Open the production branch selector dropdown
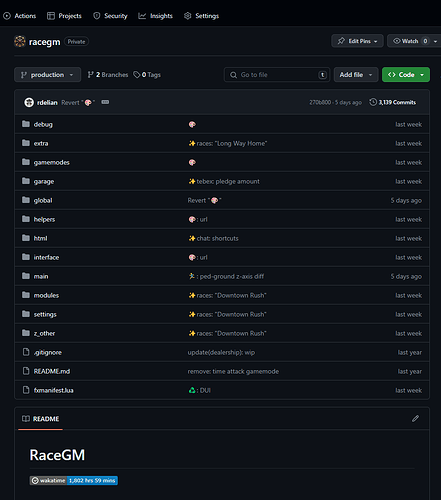This screenshot has height=500, width=441. [47, 75]
